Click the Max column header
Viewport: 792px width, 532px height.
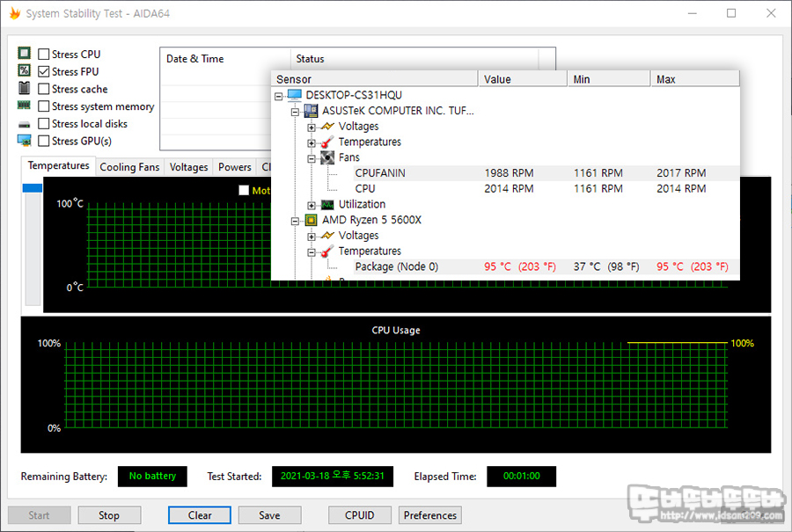[695, 79]
